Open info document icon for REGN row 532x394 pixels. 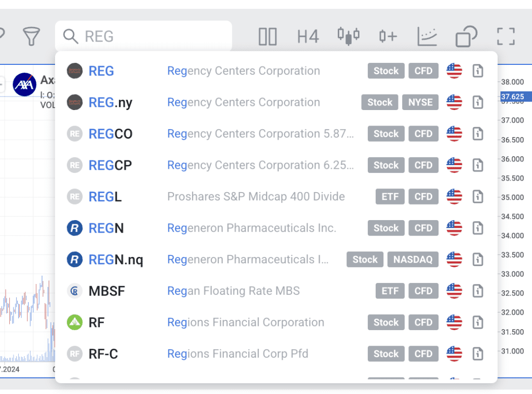(478, 228)
